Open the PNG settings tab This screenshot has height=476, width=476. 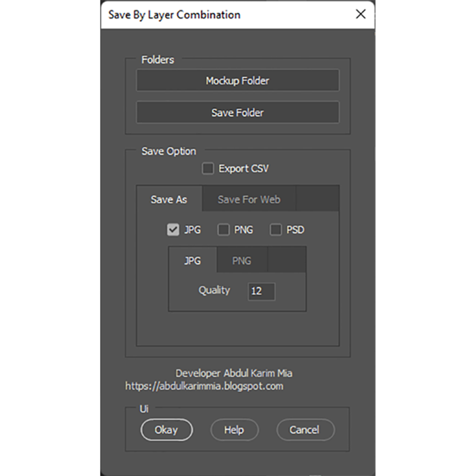241,260
